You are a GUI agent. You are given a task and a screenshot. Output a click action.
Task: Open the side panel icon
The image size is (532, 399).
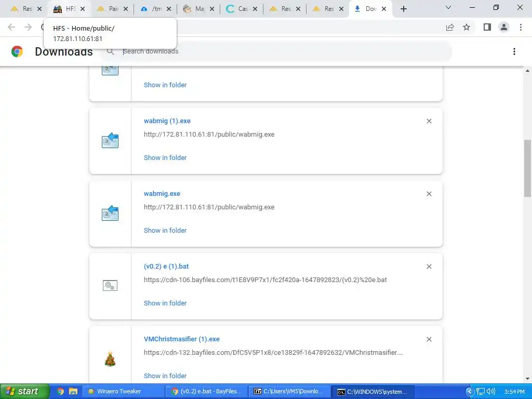click(487, 27)
